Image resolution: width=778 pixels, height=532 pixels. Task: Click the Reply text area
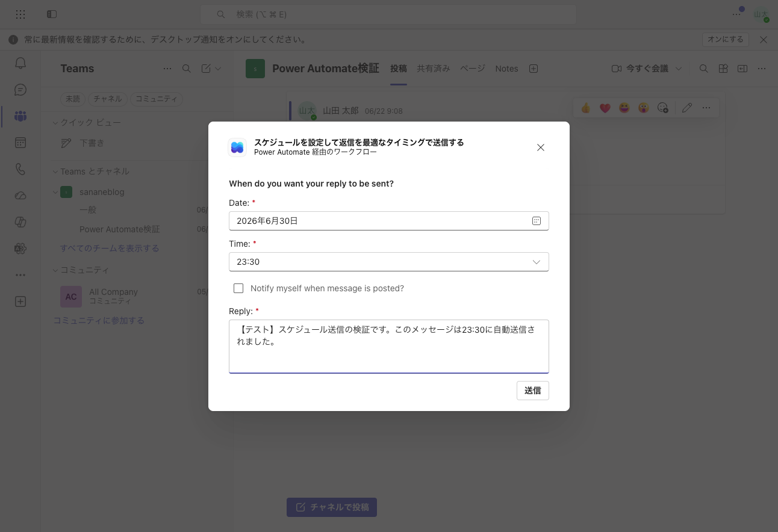pyautogui.click(x=389, y=347)
